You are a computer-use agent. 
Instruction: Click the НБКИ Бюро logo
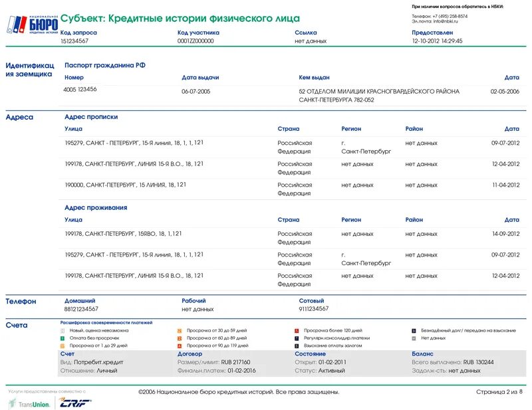point(32,25)
